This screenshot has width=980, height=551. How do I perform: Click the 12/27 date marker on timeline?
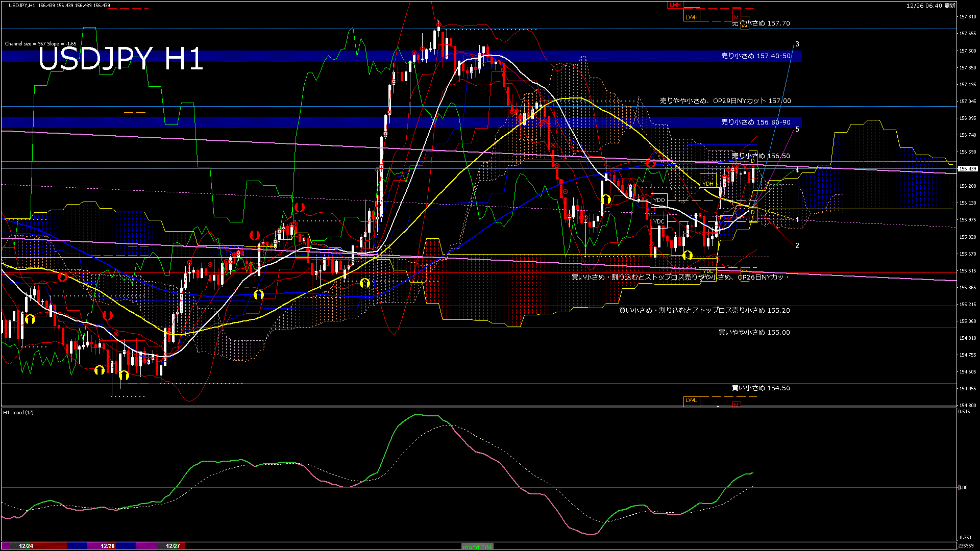pos(173,546)
